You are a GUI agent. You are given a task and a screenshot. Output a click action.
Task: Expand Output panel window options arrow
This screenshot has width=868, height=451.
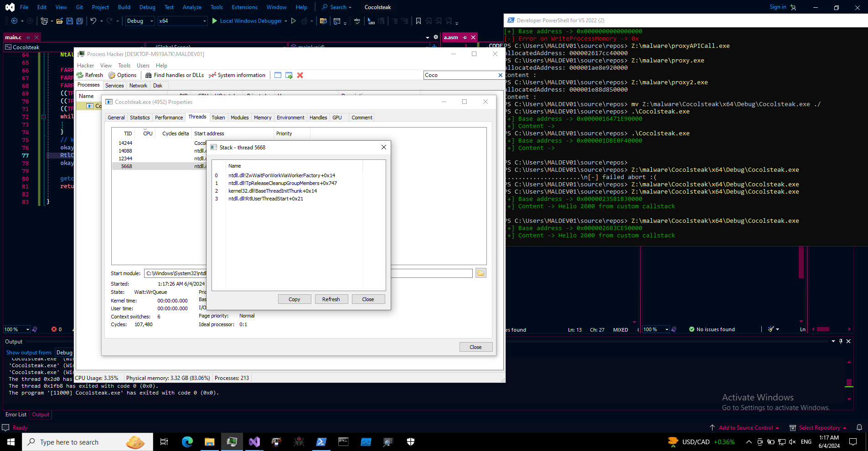tap(833, 341)
